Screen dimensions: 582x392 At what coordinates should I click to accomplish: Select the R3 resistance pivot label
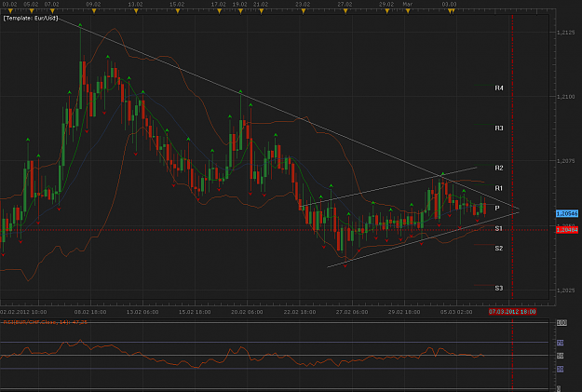499,128
